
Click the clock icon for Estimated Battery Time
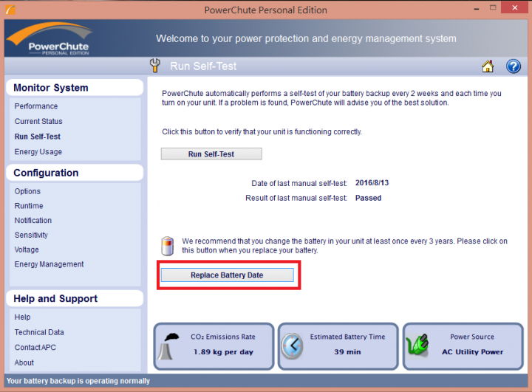(292, 346)
